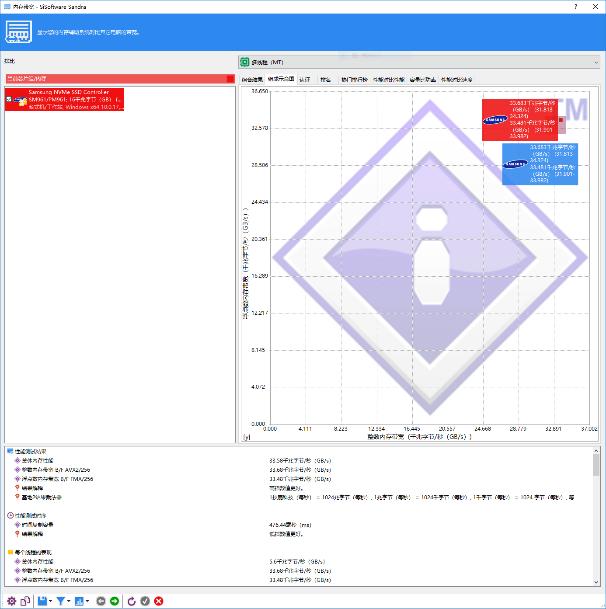Select the first tab above the chart
Viewport: 606px width, 609px height.
251,78
